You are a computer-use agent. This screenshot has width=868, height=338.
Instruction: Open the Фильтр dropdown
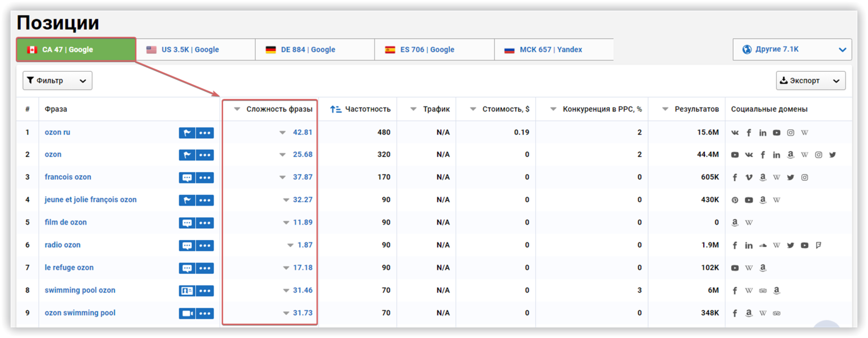(x=57, y=81)
